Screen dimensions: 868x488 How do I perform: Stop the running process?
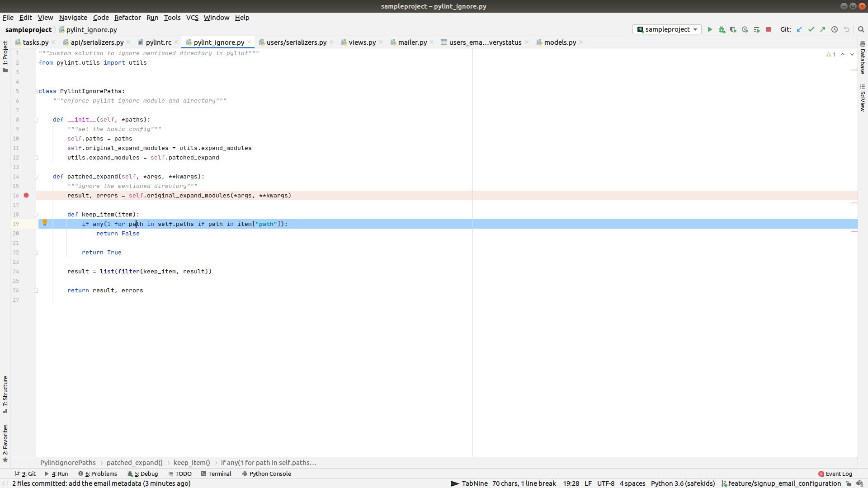pyautogui.click(x=769, y=29)
